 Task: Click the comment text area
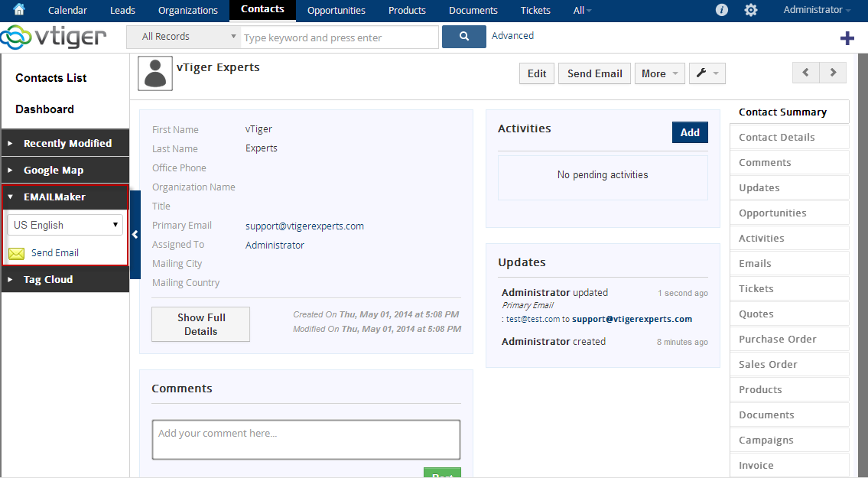[306, 439]
